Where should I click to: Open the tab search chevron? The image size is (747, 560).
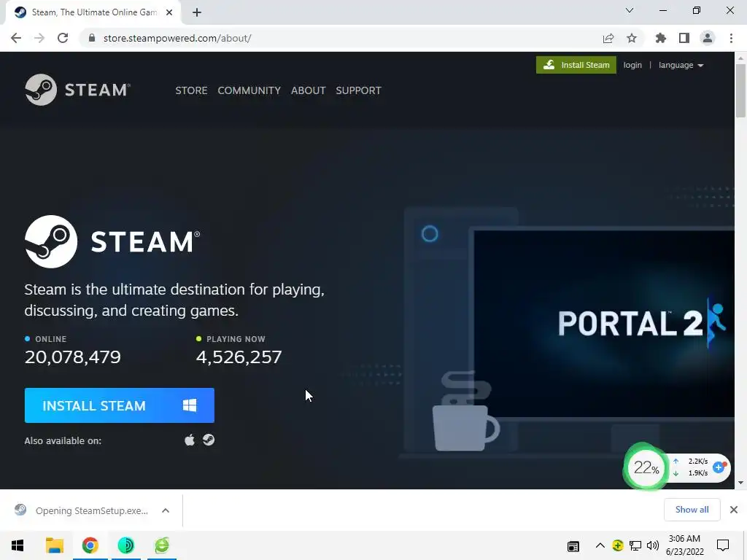pyautogui.click(x=630, y=10)
